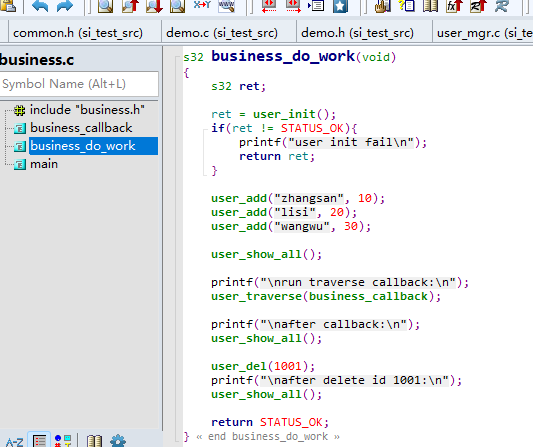Click the Go Forward red right-arrow icon

click(x=293, y=6)
